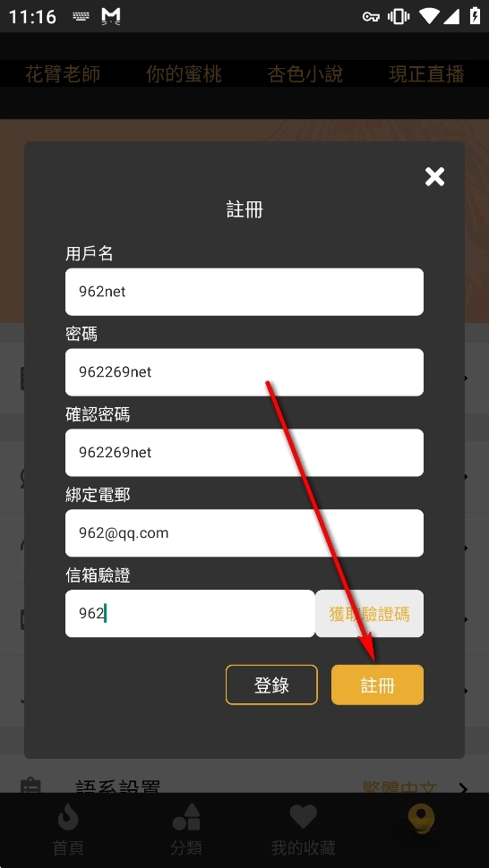Focus the 用戶名 field with 962net

point(244,292)
